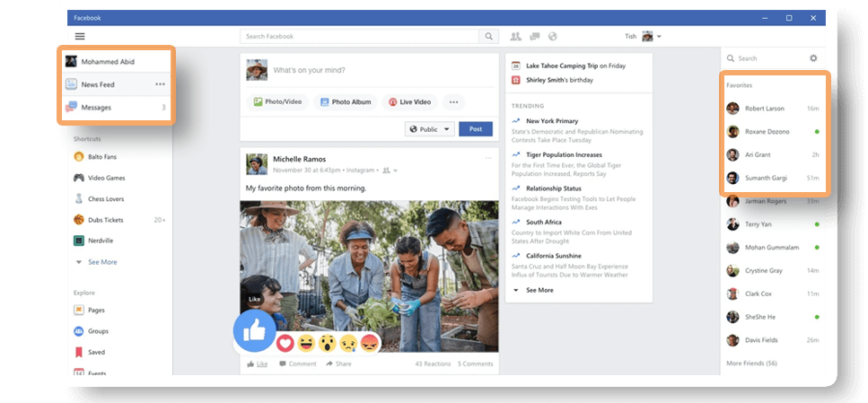Expand See More under Shortcuts

pyautogui.click(x=102, y=262)
